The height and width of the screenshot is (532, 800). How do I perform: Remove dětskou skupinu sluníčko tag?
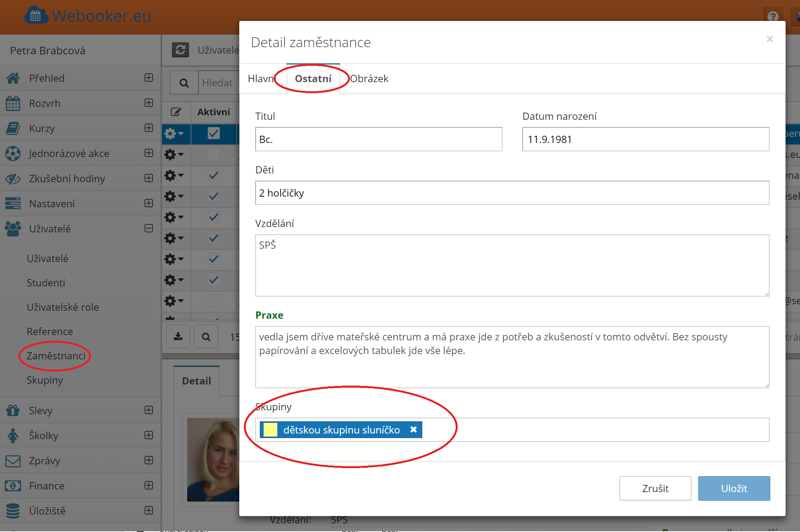coord(414,429)
